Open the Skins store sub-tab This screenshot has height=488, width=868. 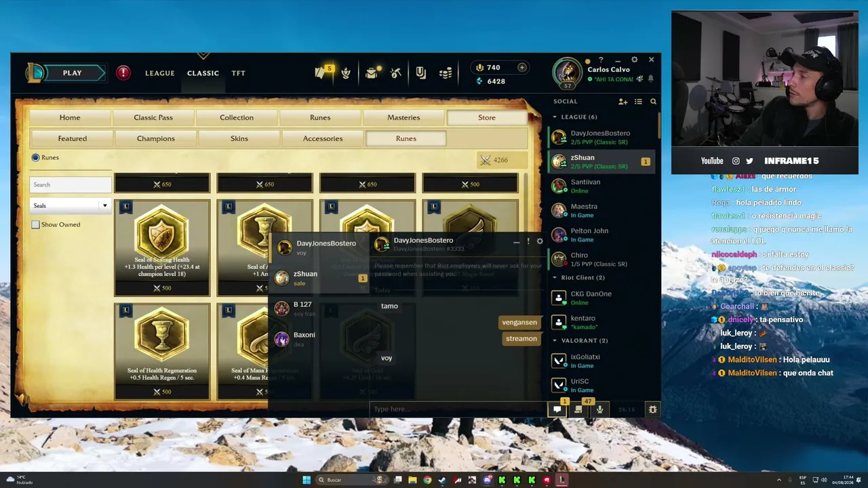pos(239,138)
